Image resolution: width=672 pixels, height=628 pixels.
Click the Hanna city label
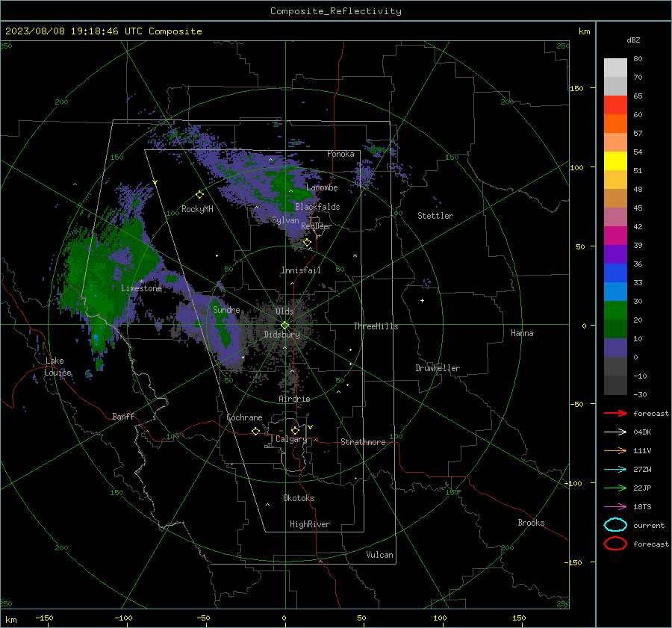click(x=522, y=333)
